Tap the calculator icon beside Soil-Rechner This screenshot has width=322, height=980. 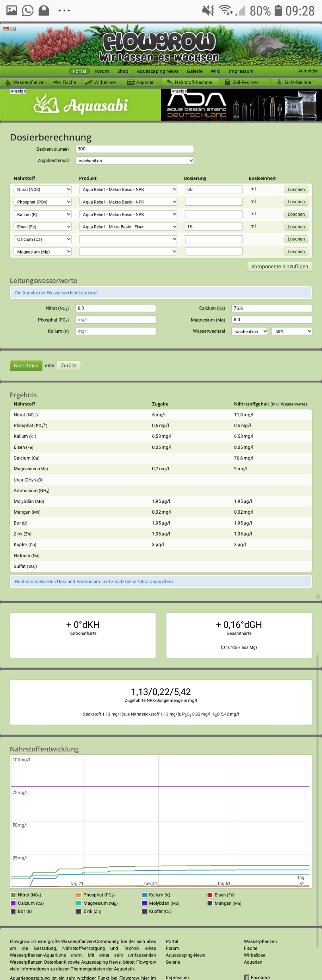(x=227, y=82)
